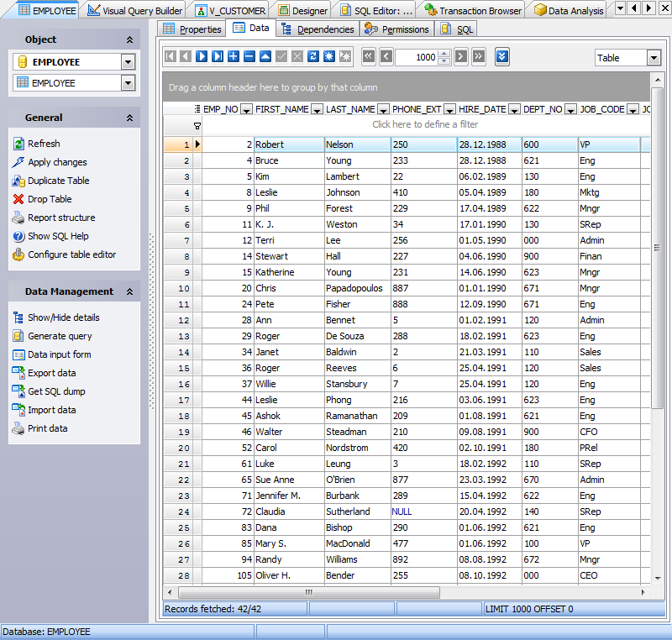
Task: Click Generate query under Data Management
Action: coord(18,336)
